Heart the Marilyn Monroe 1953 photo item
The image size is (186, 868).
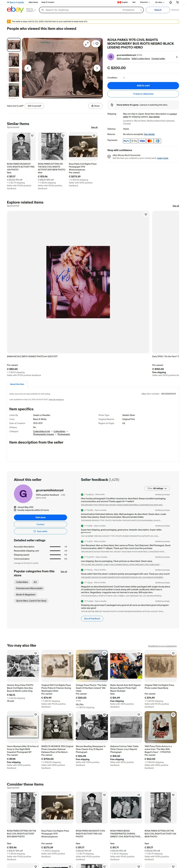click(x=70, y=714)
